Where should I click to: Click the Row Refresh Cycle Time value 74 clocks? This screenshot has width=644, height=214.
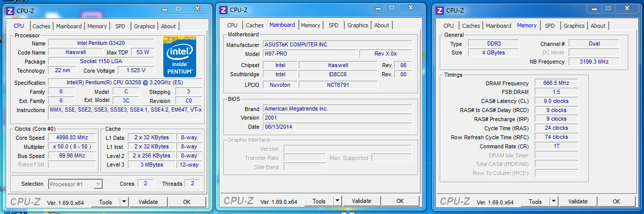click(556, 137)
